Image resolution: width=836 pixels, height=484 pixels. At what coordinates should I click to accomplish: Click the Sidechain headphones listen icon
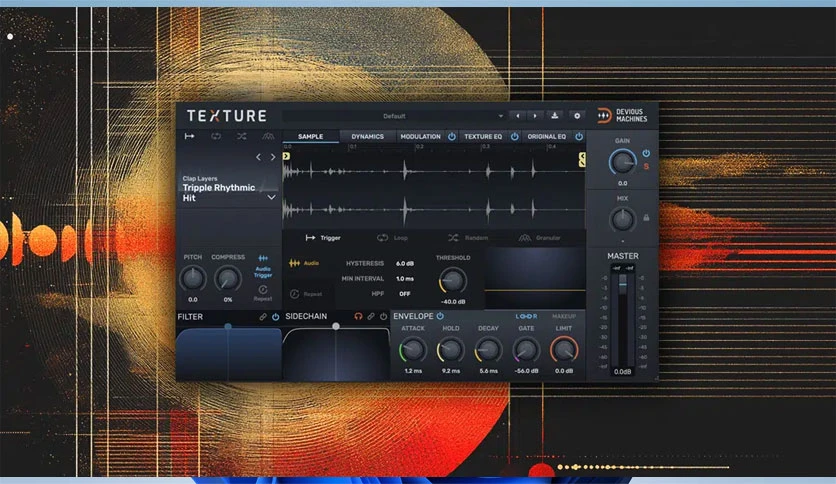click(x=358, y=316)
